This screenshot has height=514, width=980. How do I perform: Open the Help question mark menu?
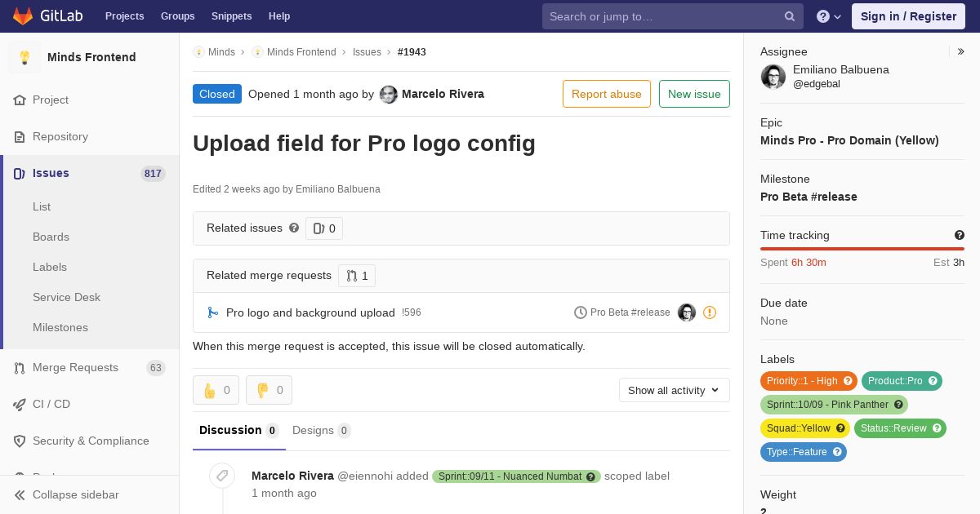(x=829, y=16)
